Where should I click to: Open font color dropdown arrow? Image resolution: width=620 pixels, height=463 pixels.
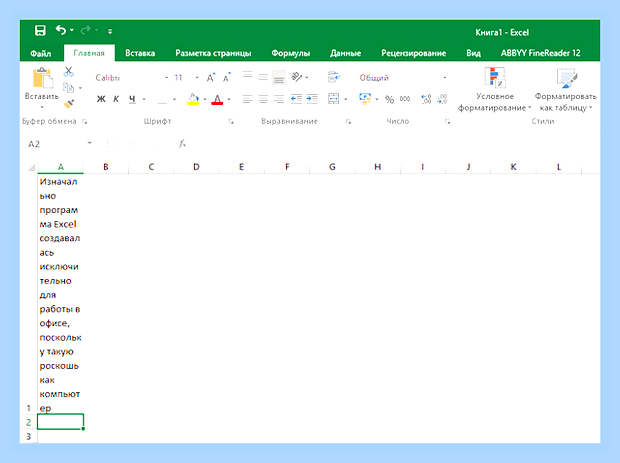pyautogui.click(x=229, y=99)
